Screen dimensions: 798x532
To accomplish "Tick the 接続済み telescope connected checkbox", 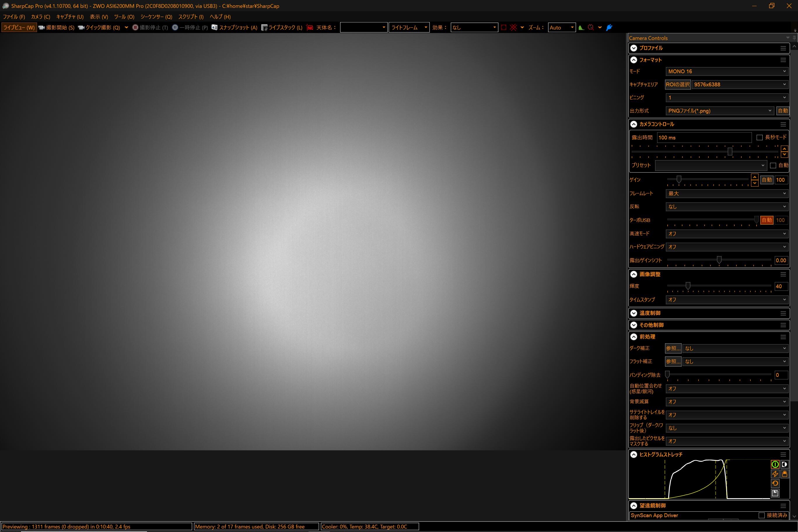I will 761,515.
